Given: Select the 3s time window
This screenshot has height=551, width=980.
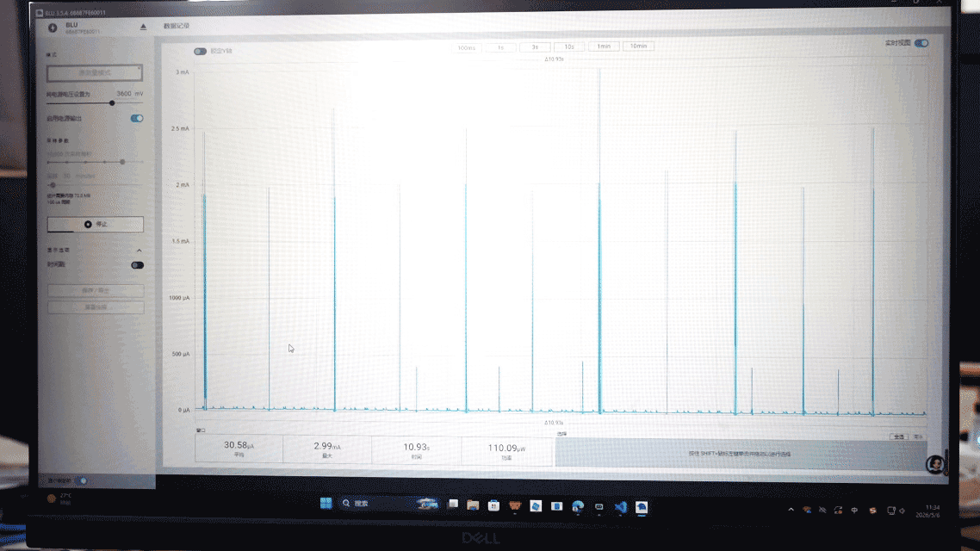Looking at the screenshot, I should [535, 46].
